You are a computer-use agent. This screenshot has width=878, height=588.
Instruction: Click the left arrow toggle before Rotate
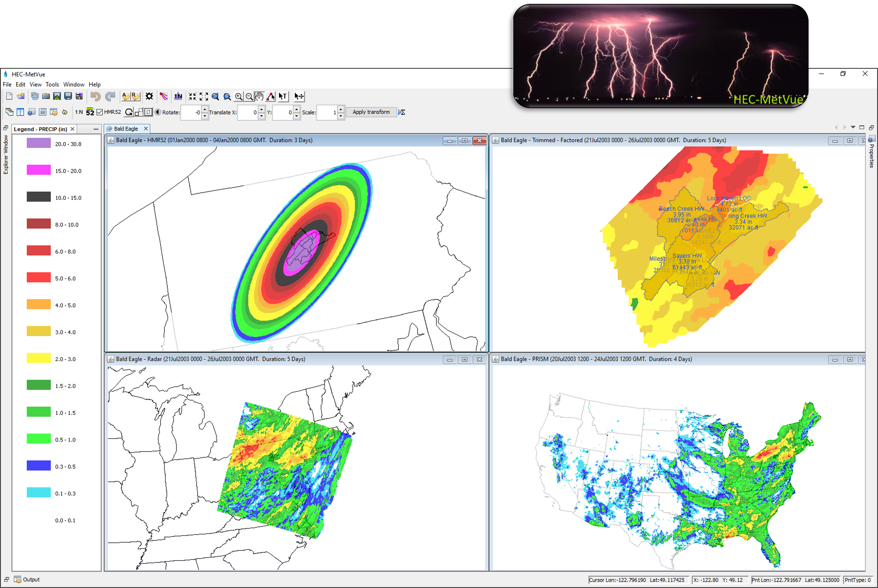pos(158,112)
